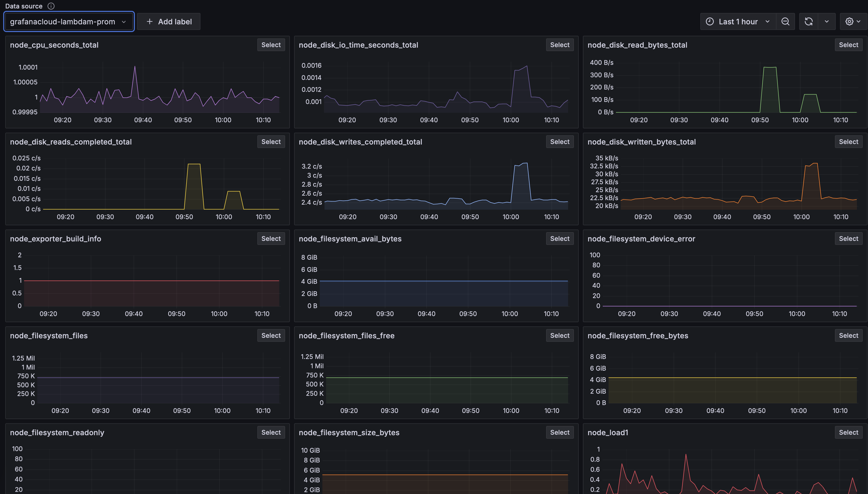Image resolution: width=868 pixels, height=494 pixels.
Task: Click the node_disk_io_time_seconds_total panel title
Action: [x=358, y=45]
